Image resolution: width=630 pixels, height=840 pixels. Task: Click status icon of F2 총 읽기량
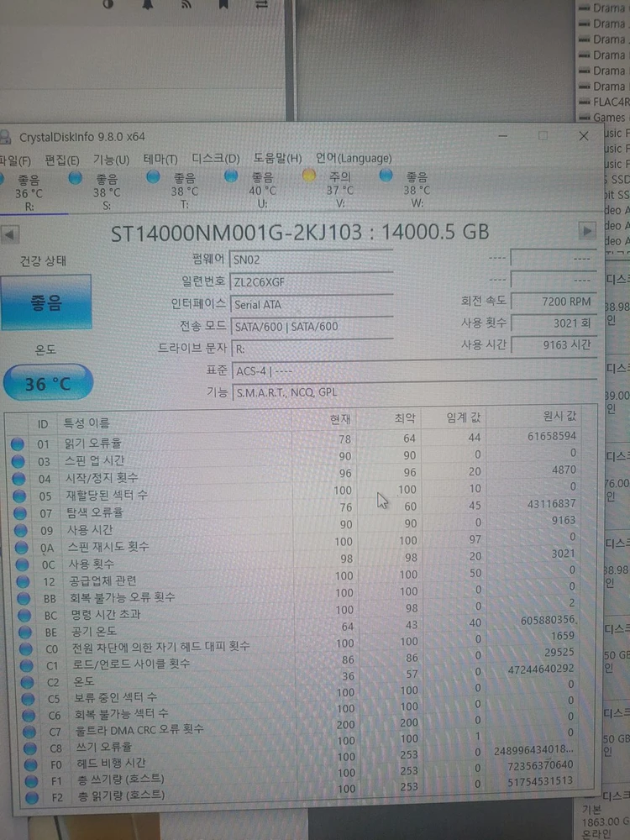pos(32,798)
